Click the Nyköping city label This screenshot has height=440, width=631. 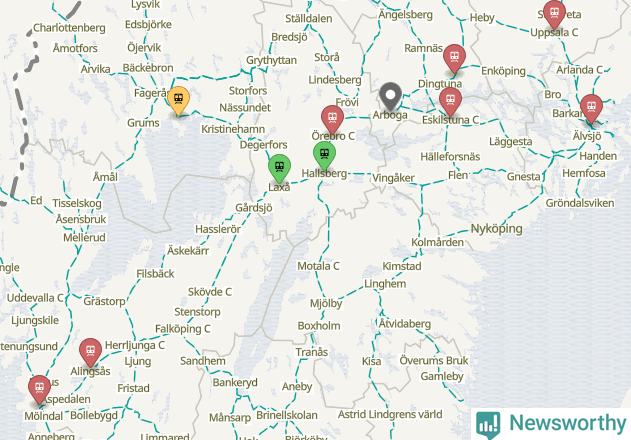click(x=496, y=229)
